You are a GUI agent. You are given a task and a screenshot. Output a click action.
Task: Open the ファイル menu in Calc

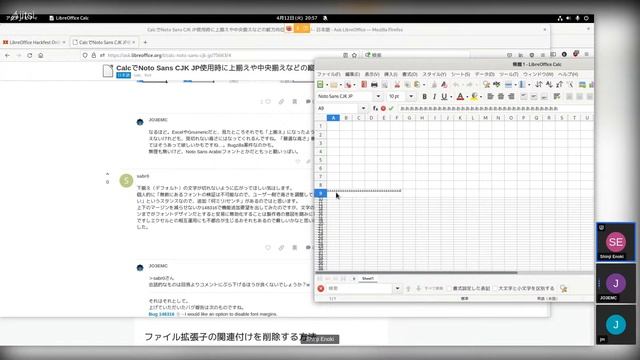point(329,74)
